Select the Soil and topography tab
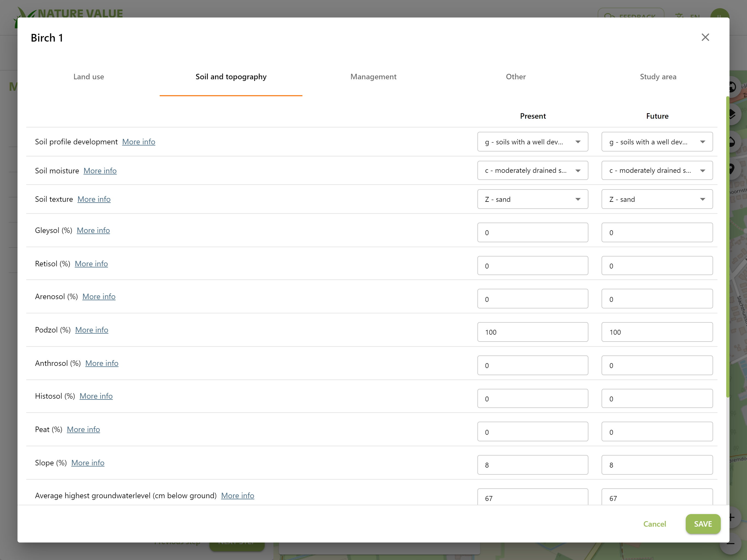The width and height of the screenshot is (747, 560). pos(231,77)
